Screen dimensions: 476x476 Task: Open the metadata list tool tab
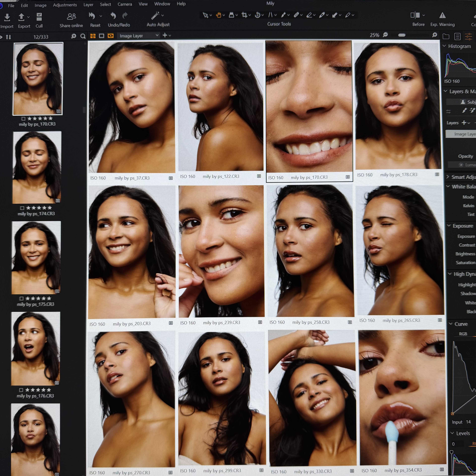tap(457, 36)
